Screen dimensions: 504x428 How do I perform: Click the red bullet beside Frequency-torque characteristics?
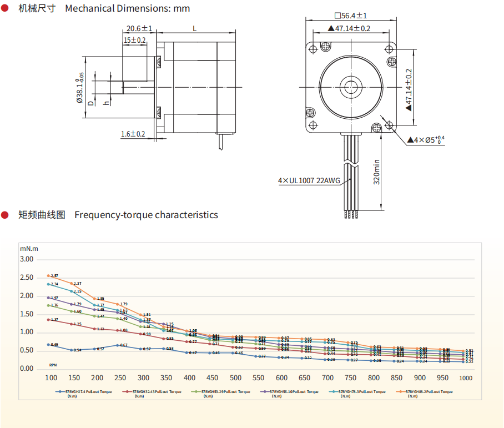tap(4, 215)
